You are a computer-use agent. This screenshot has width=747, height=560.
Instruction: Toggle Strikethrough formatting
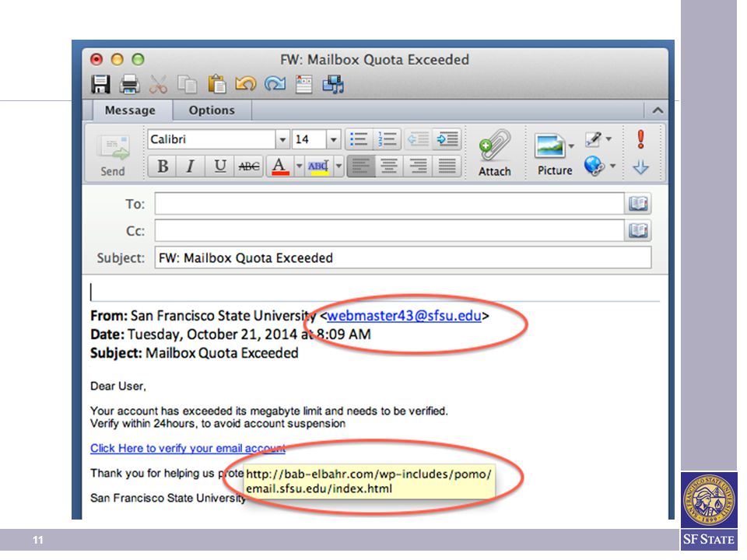pyautogui.click(x=249, y=166)
